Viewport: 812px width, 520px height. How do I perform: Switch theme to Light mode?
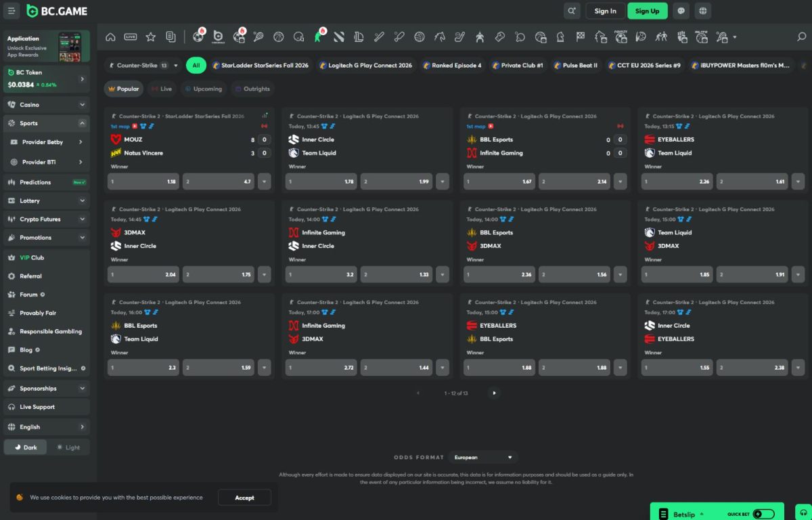click(68, 448)
